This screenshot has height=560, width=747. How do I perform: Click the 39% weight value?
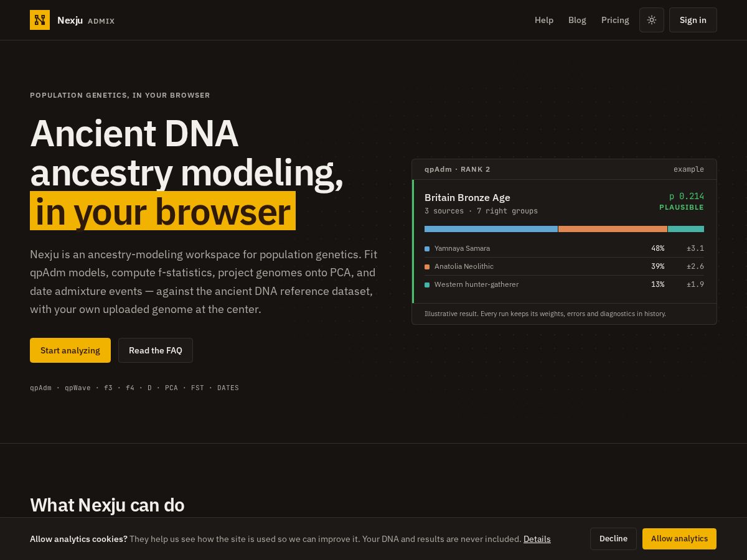pos(658,266)
